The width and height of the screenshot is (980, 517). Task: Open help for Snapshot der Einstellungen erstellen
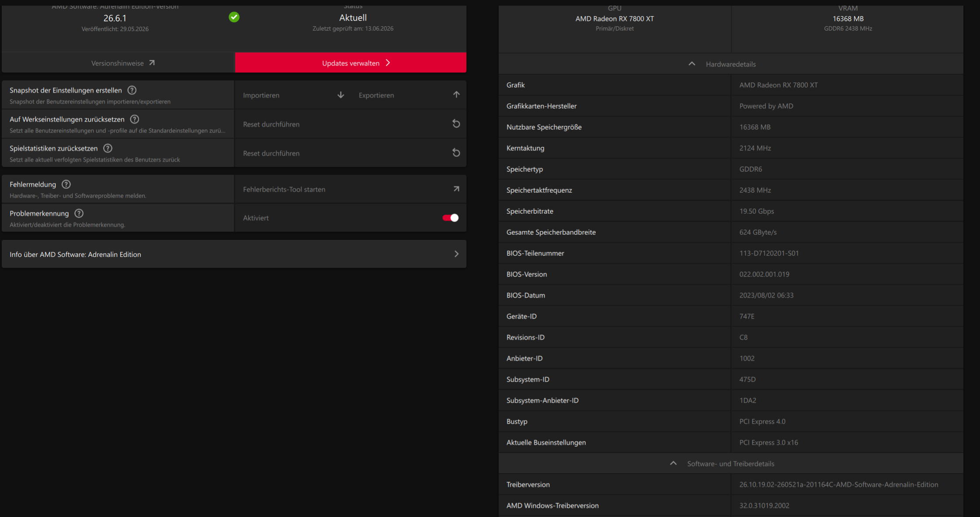click(132, 90)
